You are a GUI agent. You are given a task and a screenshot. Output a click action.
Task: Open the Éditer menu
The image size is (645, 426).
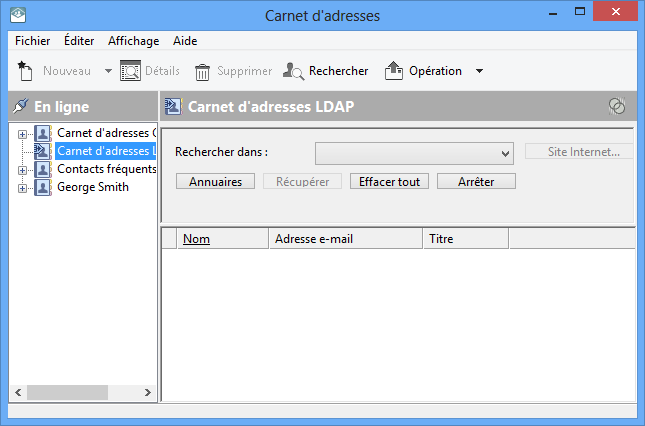click(79, 41)
